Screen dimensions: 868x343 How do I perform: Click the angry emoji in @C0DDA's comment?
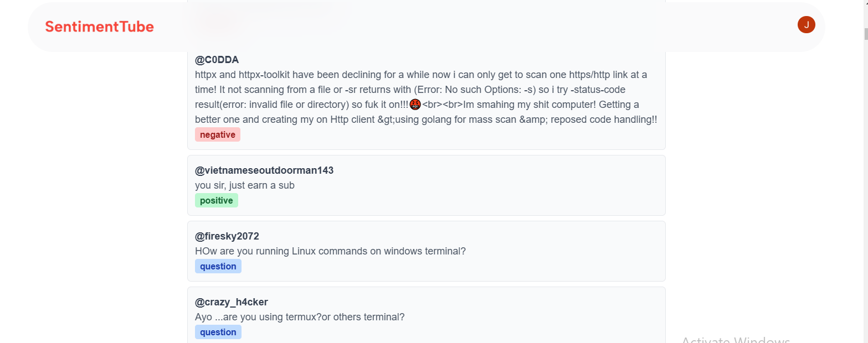(x=415, y=104)
